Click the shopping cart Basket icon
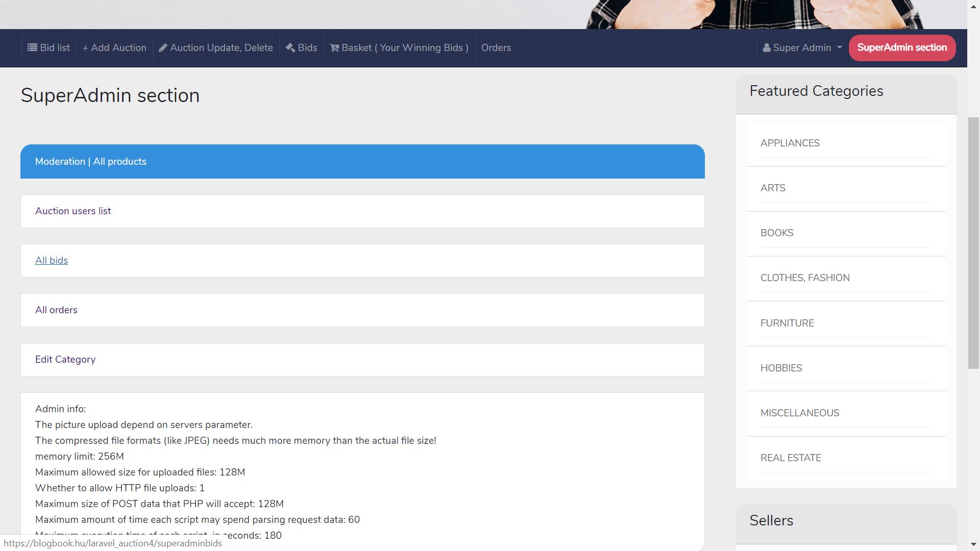Viewport: 980px width, 551px height. [x=334, y=47]
